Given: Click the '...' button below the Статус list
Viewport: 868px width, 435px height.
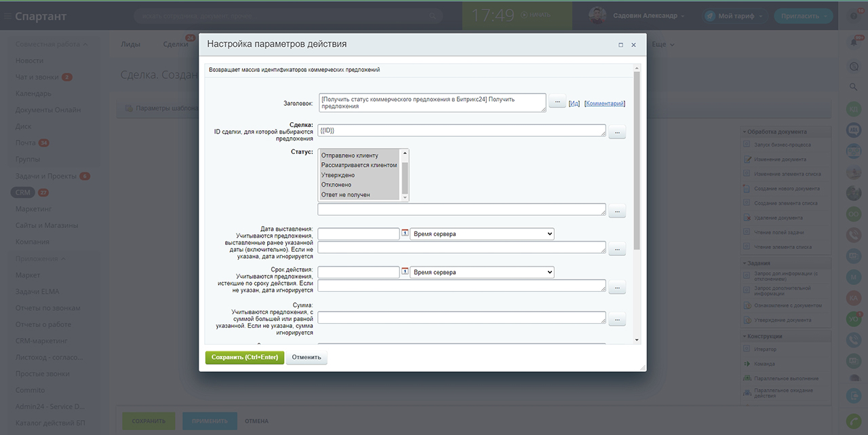Looking at the screenshot, I should pos(616,211).
